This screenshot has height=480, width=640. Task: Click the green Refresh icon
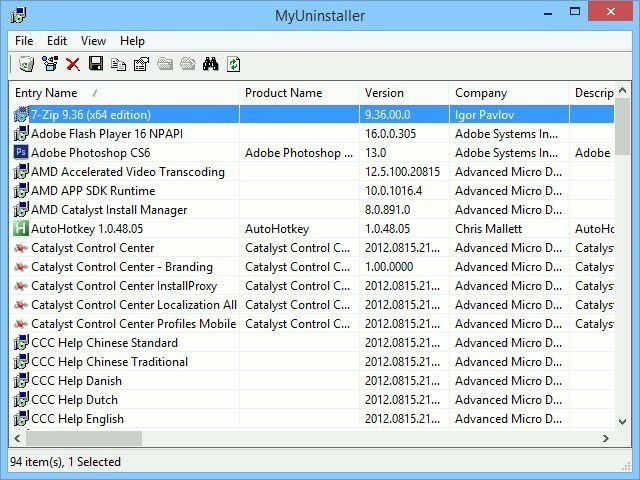[234, 64]
